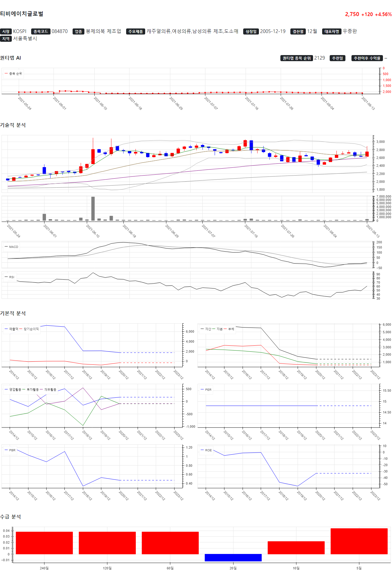Toggle the ROE legend entry

pyautogui.click(x=206, y=450)
